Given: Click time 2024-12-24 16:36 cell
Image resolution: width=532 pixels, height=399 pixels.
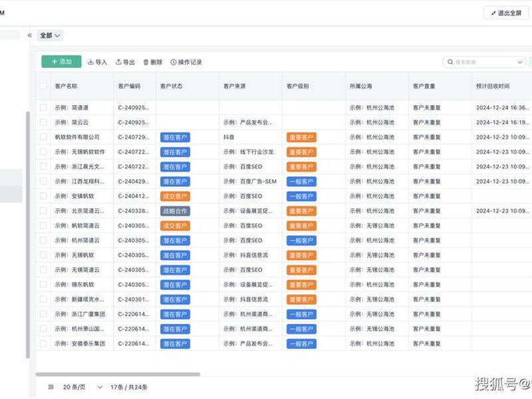Looking at the screenshot, I should point(503,108).
